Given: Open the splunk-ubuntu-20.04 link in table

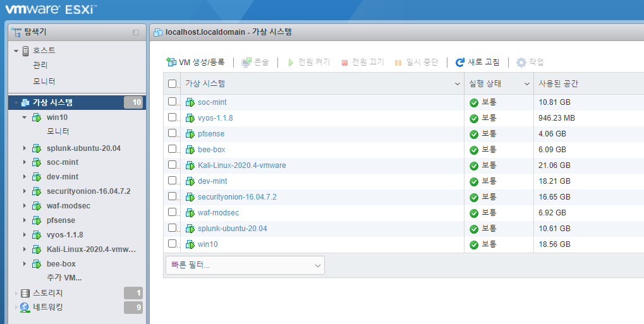Looking at the screenshot, I should click(233, 229).
